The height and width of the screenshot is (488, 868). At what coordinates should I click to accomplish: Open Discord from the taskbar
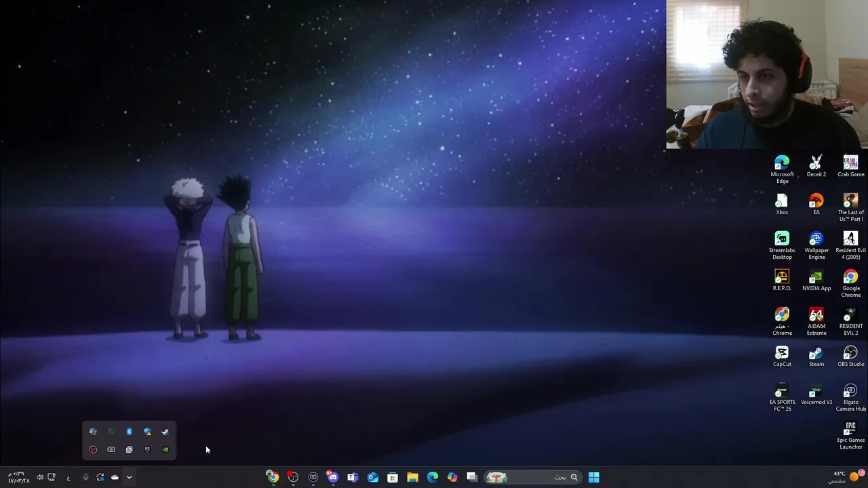tap(332, 477)
